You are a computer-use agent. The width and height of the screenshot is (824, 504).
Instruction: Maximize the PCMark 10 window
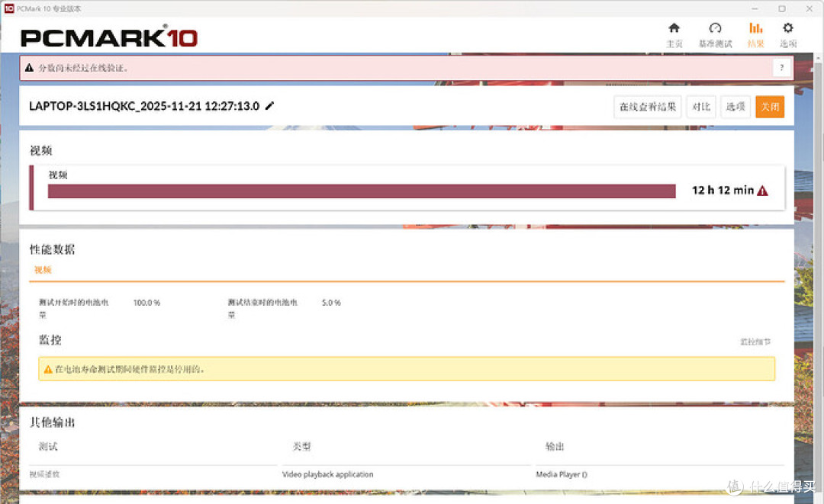coord(782,8)
